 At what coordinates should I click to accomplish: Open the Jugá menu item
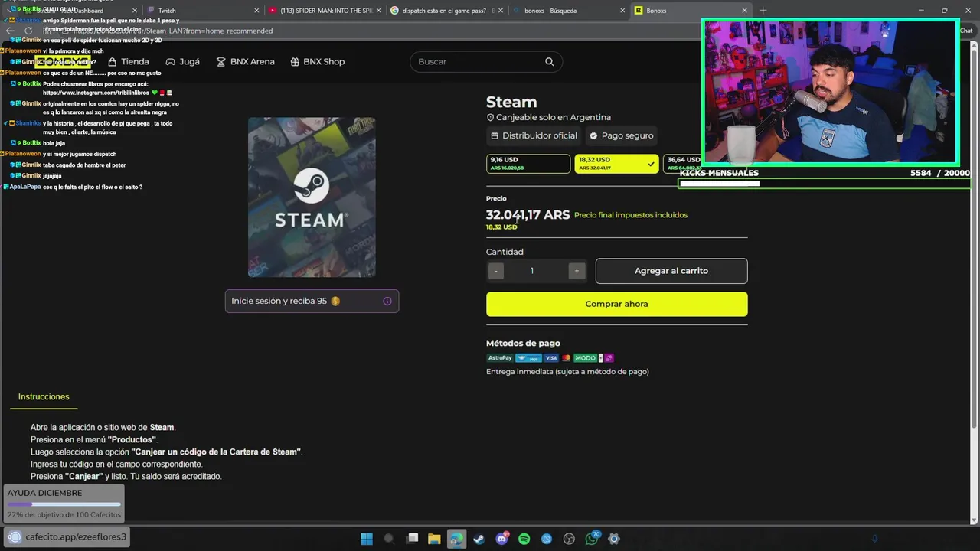[182, 61]
